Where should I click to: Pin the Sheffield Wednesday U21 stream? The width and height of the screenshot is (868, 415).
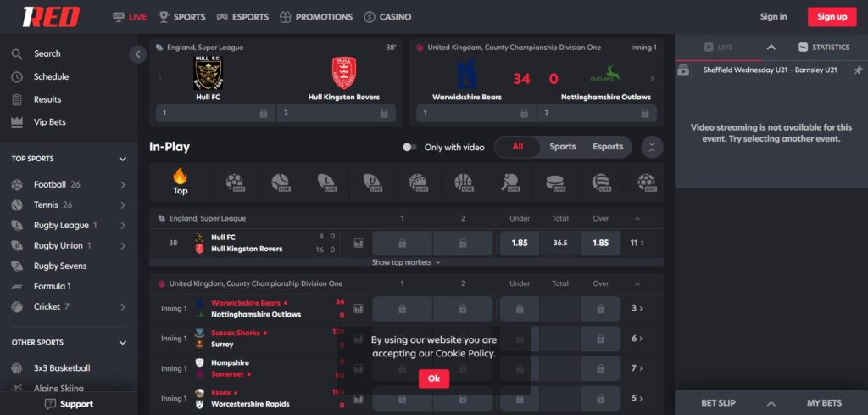[858, 70]
